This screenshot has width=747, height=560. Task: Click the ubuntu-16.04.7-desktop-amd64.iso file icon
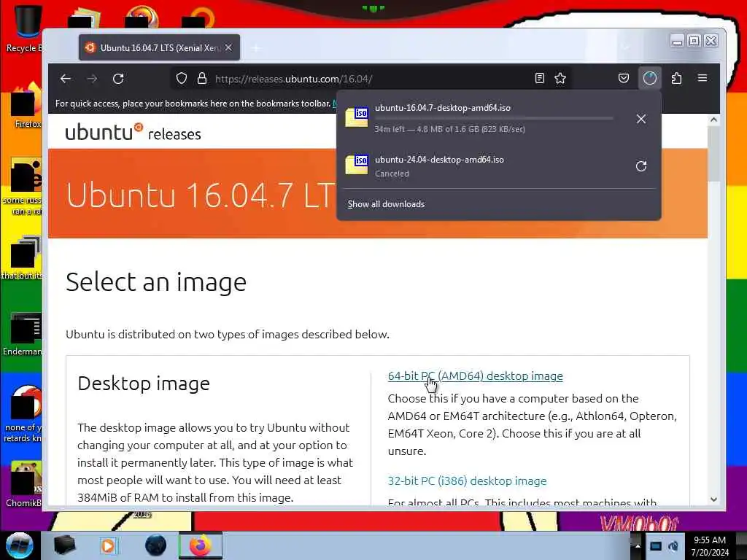click(357, 117)
